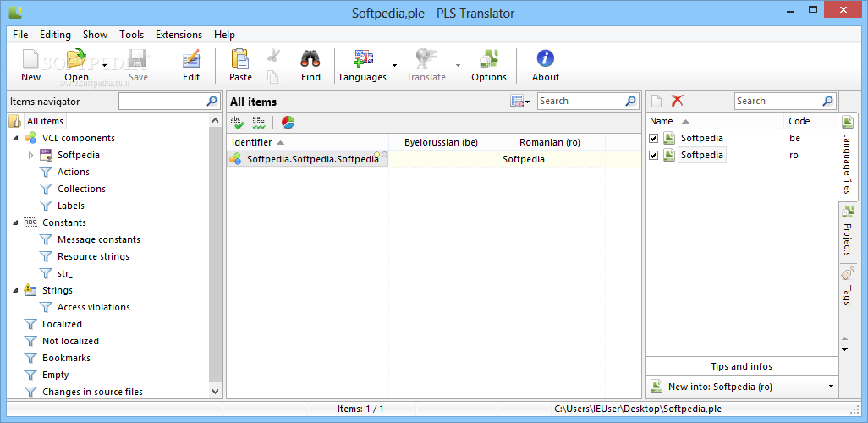Click the magnifier in Language files search
This screenshot has width=868, height=423.
(x=827, y=101)
